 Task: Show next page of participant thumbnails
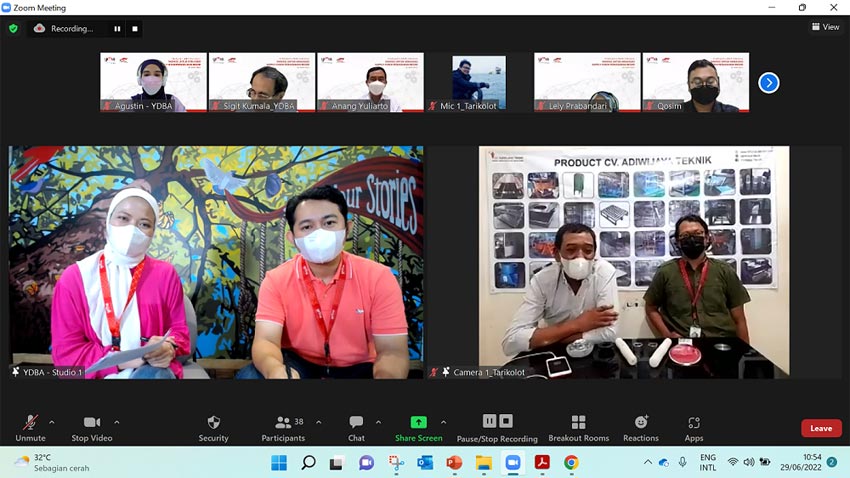pyautogui.click(x=769, y=83)
